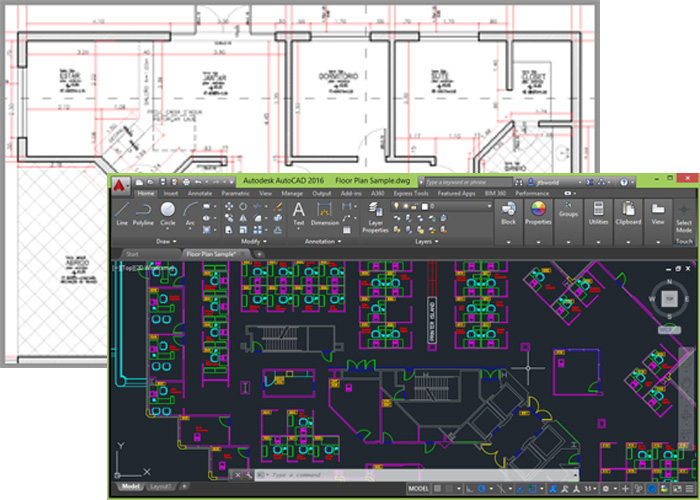Click the Select Mode touch button
The width and height of the screenshot is (700, 500).
click(x=683, y=219)
